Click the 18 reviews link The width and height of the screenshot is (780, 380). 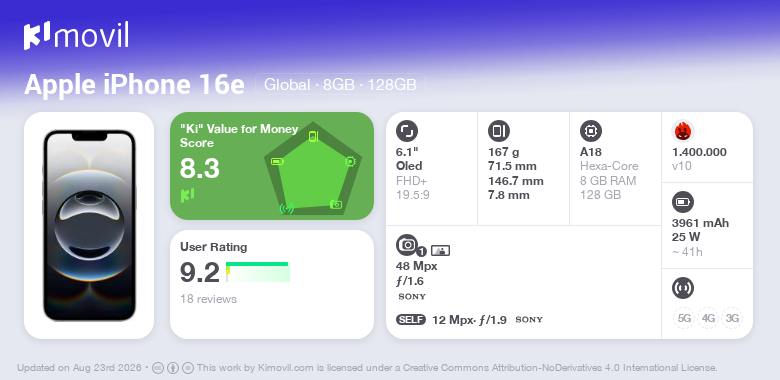pyautogui.click(x=208, y=299)
